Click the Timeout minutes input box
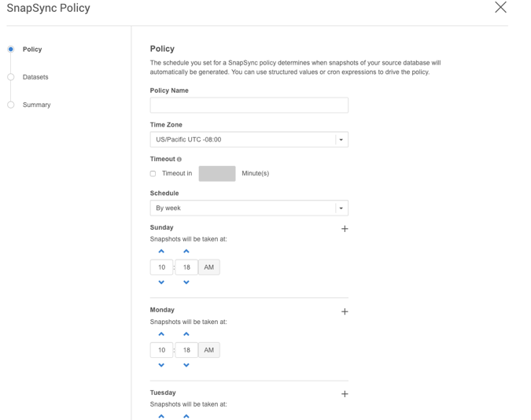This screenshot has width=531, height=420. pos(217,174)
